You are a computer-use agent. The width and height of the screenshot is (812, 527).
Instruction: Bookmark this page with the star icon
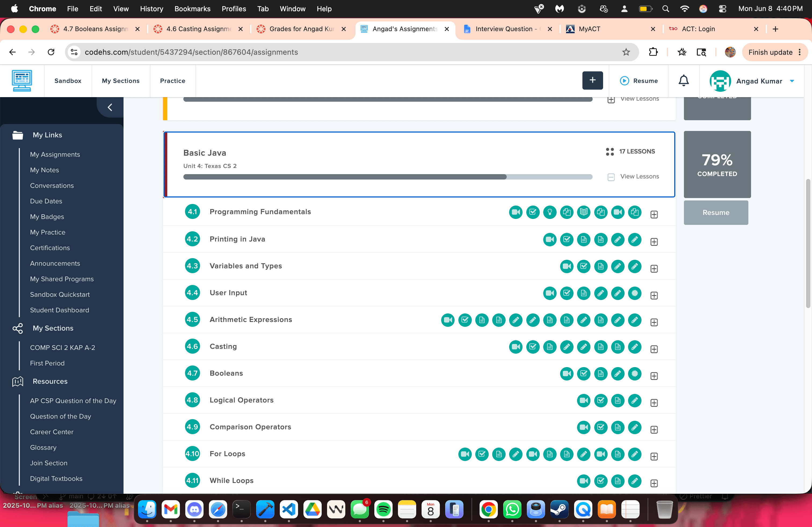626,52
